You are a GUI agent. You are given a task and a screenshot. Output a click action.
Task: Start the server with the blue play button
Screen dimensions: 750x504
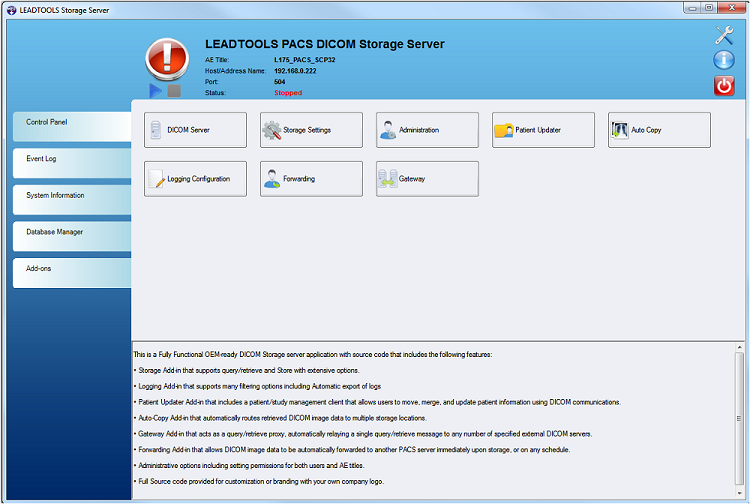click(x=155, y=90)
